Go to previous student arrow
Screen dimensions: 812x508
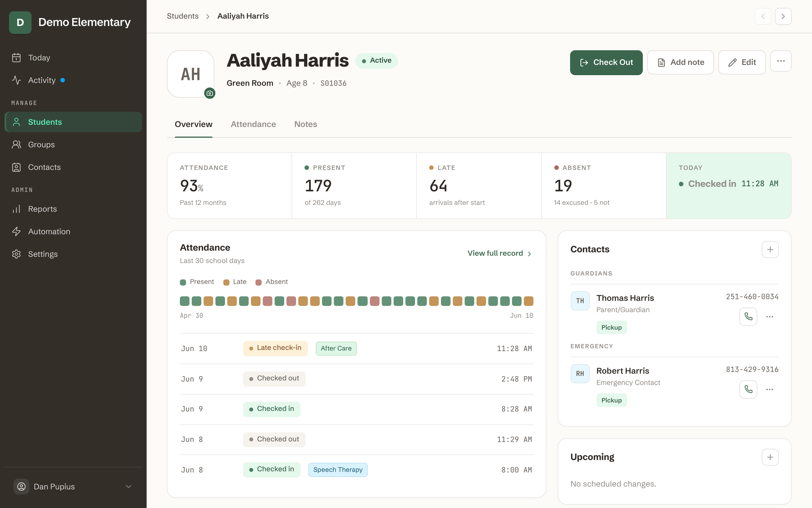[763, 16]
